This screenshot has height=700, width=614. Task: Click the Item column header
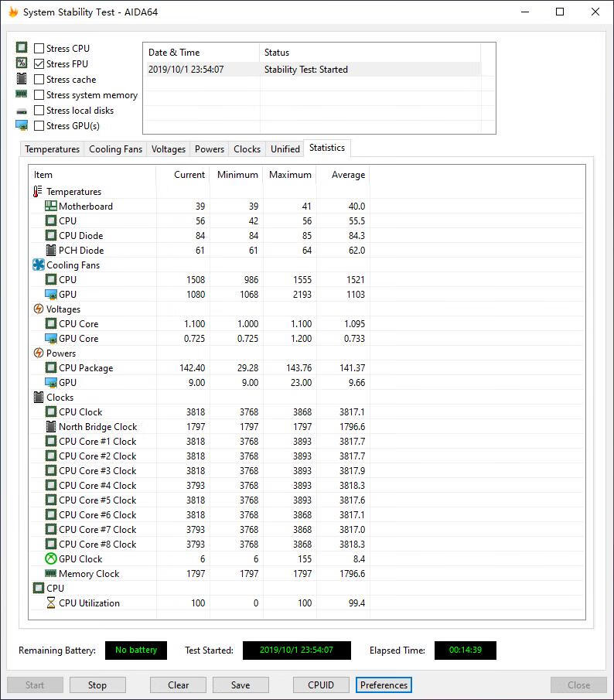pos(92,175)
